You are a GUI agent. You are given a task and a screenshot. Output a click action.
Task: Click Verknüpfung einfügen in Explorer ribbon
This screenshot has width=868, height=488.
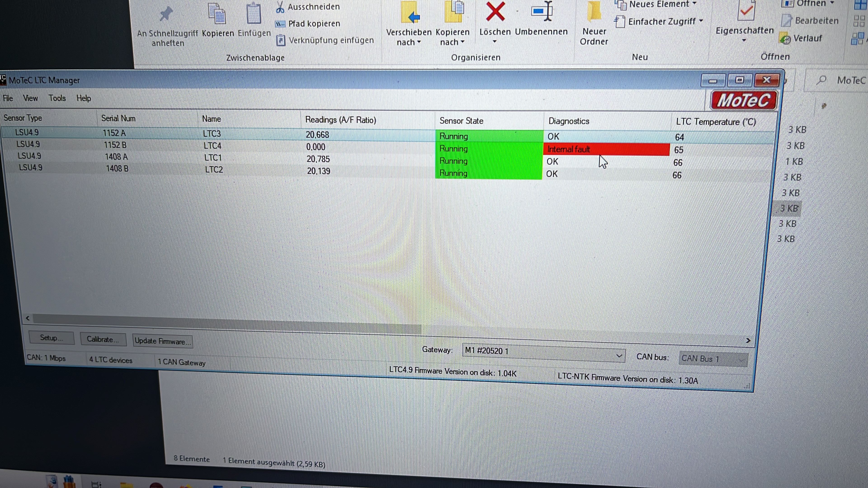(325, 40)
